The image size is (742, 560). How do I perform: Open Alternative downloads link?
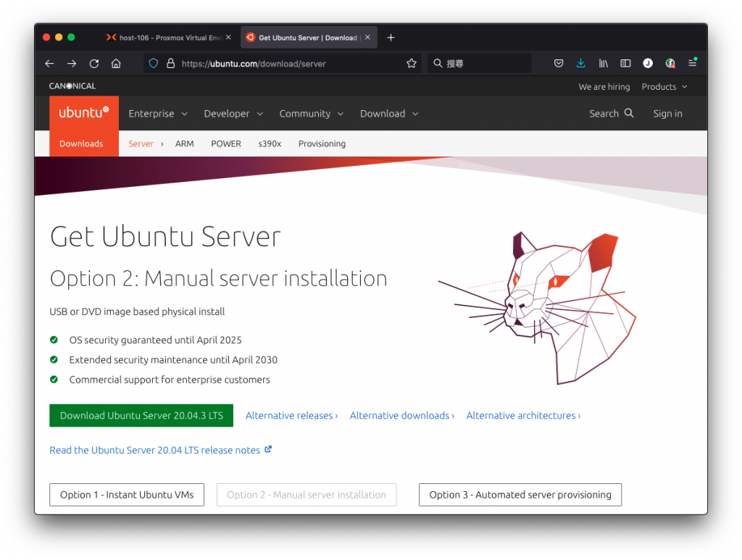tap(401, 415)
